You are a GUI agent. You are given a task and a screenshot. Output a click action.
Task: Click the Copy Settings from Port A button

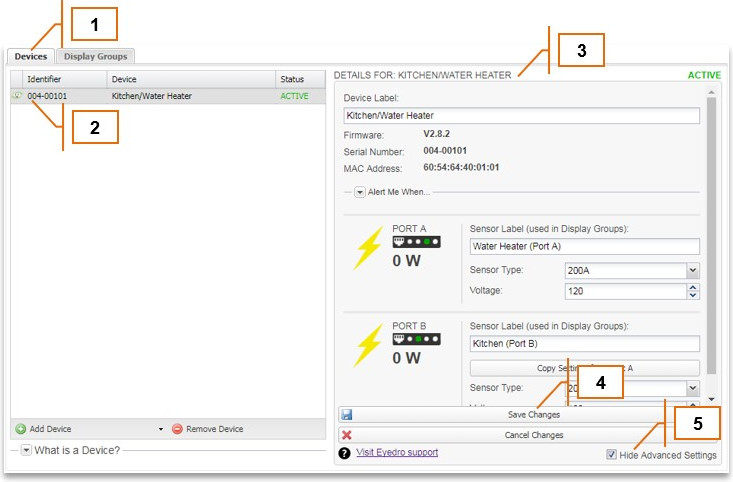click(x=584, y=368)
